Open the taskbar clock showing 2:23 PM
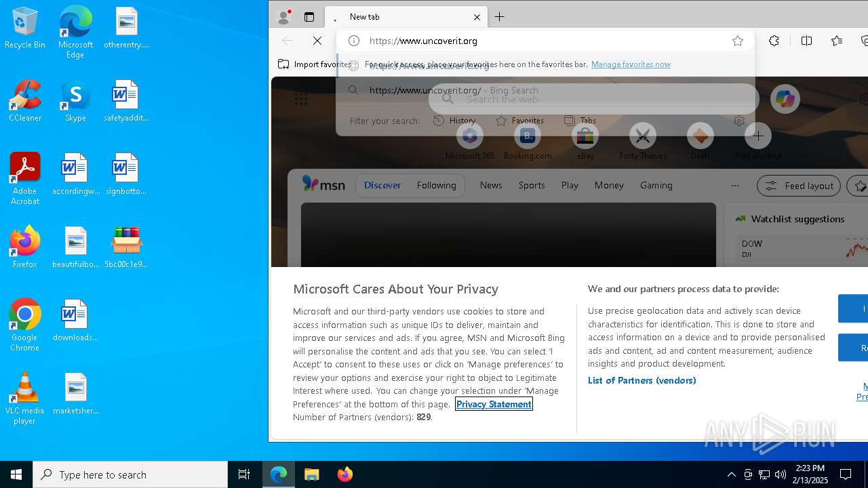The width and height of the screenshot is (868, 488). (810, 474)
